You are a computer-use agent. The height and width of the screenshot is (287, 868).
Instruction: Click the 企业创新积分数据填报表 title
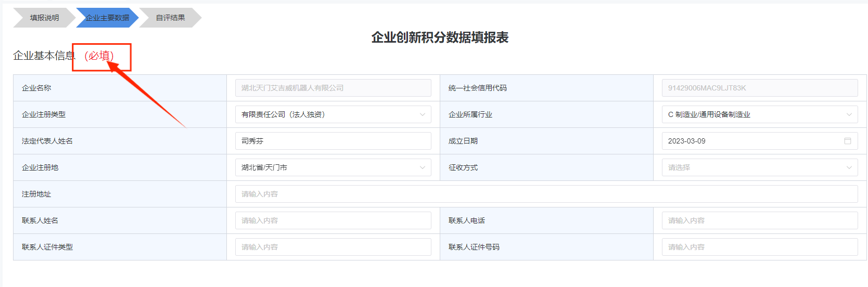(440, 37)
